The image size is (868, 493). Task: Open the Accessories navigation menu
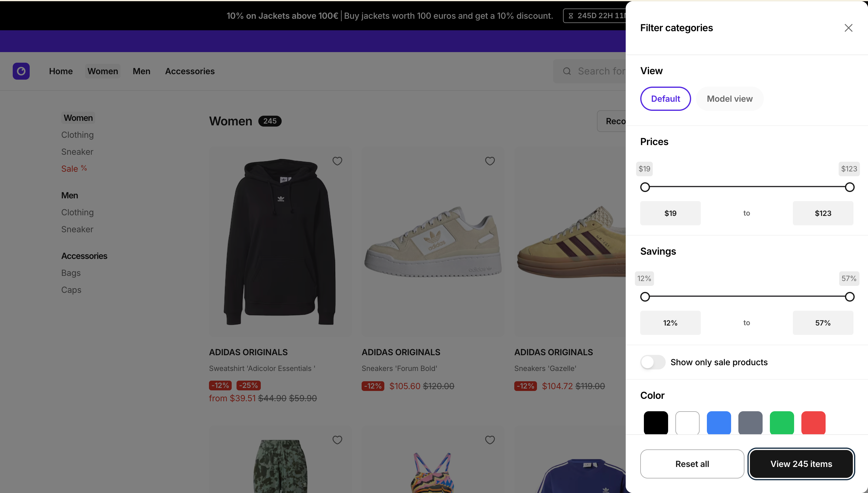point(190,71)
